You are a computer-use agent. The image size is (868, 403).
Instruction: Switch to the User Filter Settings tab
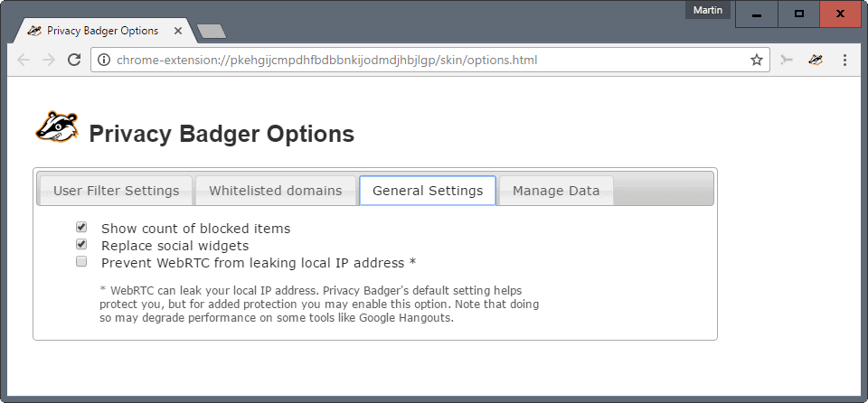(x=116, y=191)
